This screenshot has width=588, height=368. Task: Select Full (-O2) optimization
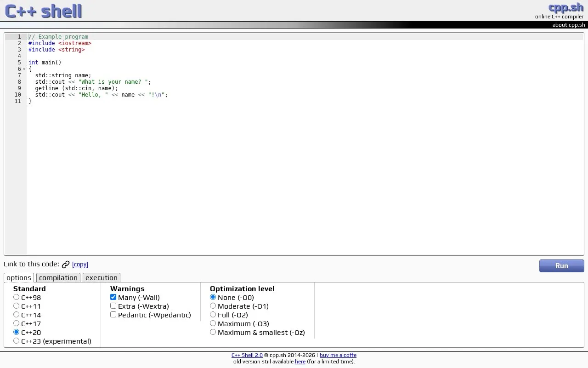[213, 315]
